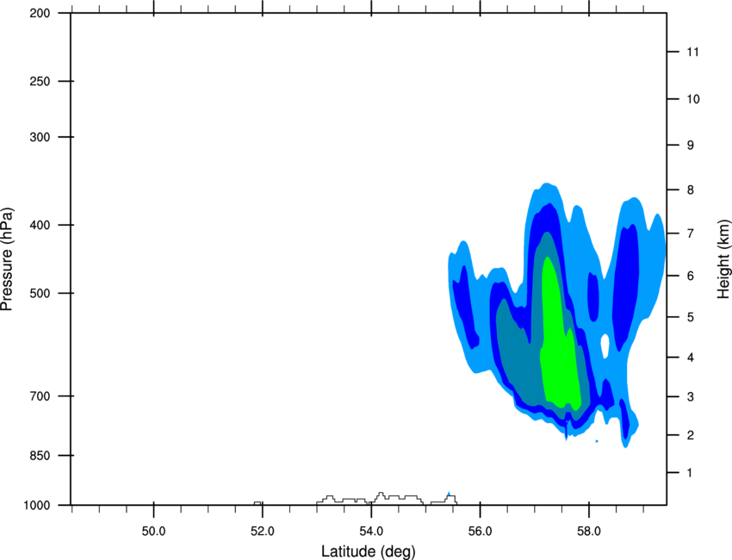Click the 500 pressure tick label
This screenshot has height=560, width=732.
click(40, 293)
